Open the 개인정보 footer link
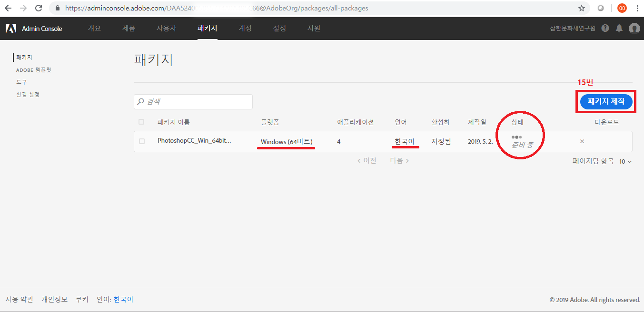This screenshot has width=644, height=313. click(x=54, y=300)
